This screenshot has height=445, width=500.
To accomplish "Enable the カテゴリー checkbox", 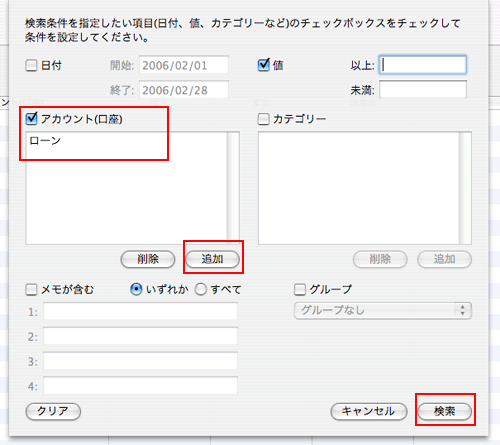I will point(264,119).
